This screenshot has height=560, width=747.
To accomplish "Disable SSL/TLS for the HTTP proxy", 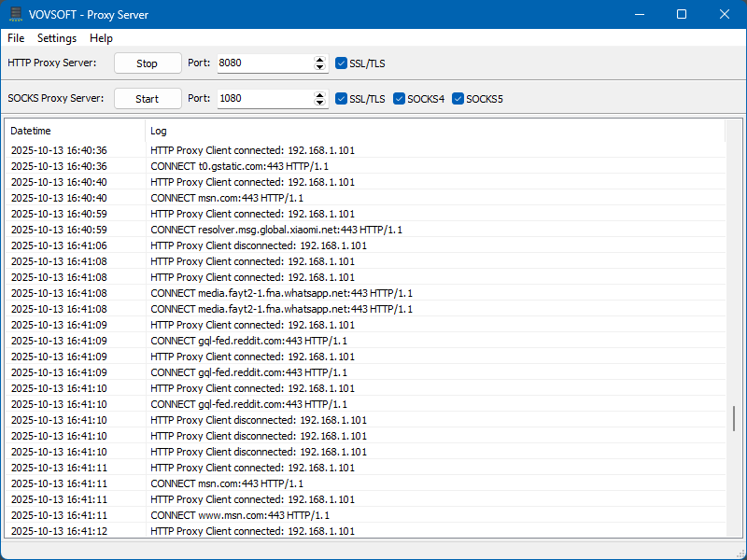I will [341, 63].
